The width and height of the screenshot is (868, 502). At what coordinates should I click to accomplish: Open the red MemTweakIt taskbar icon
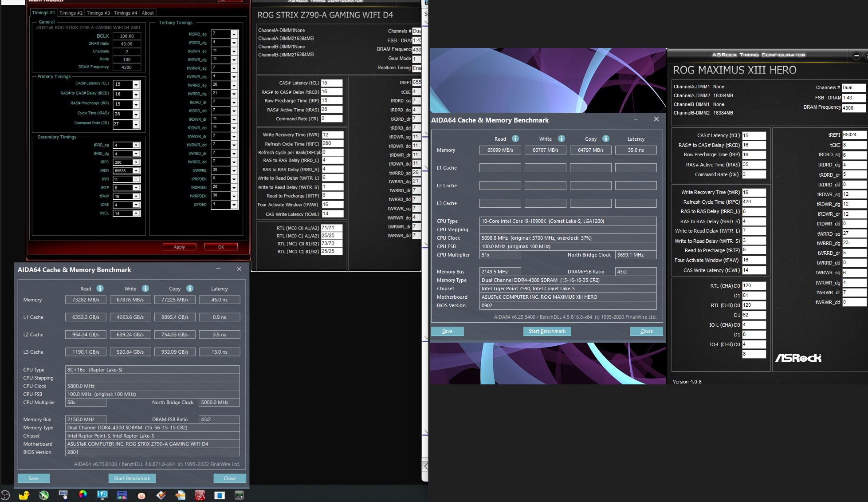[x=200, y=495]
